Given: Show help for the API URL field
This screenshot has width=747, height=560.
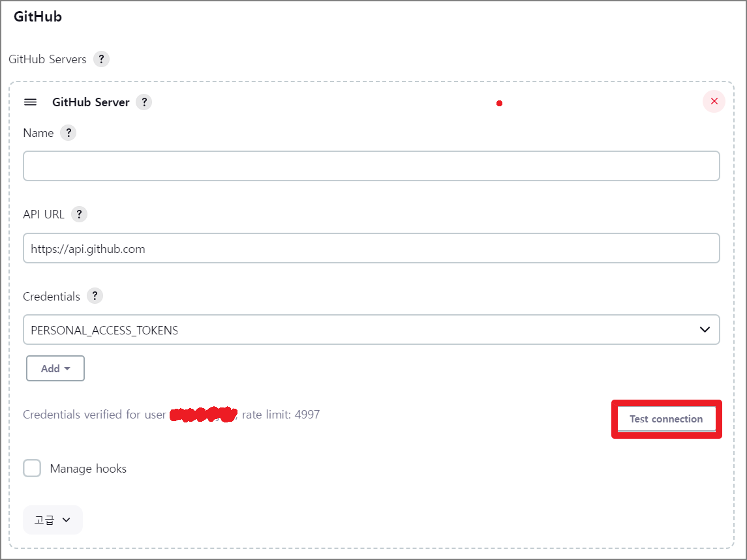Looking at the screenshot, I should click(x=79, y=214).
